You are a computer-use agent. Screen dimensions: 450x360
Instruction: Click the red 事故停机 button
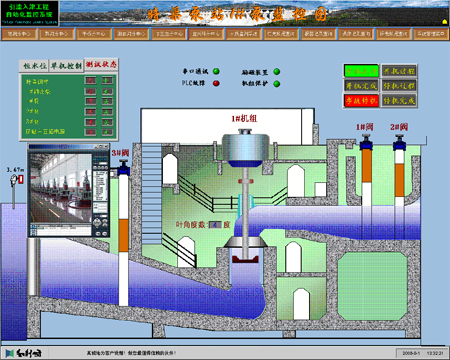click(361, 101)
